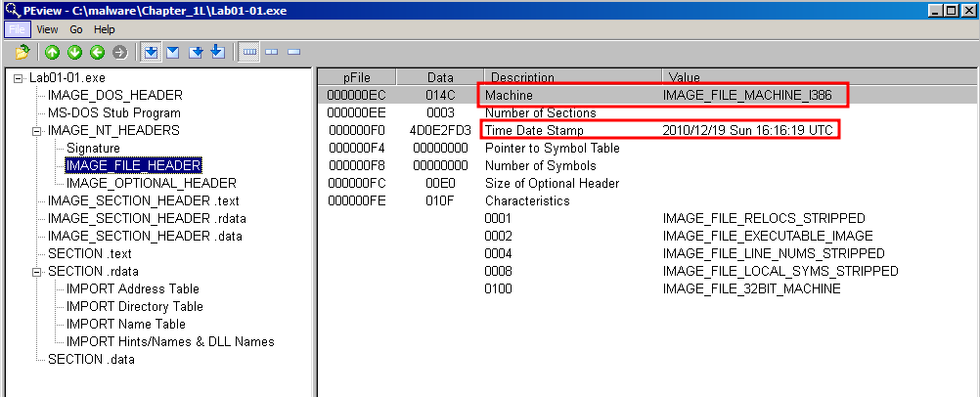Screen dimensions: 980x397
Task: Select the blue triangle view icon
Action: (172, 53)
